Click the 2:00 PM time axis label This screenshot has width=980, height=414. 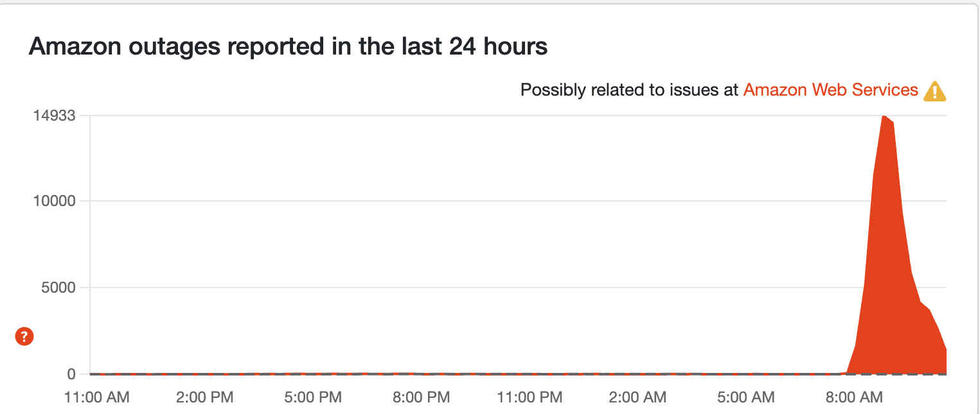(x=204, y=398)
